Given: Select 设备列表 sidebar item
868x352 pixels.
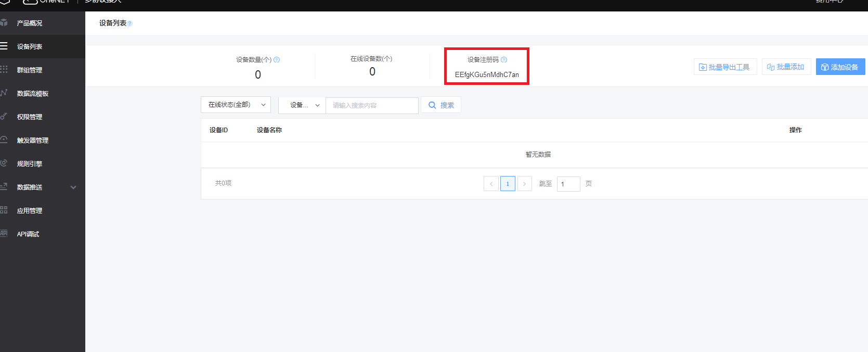Looking at the screenshot, I should coord(42,46).
